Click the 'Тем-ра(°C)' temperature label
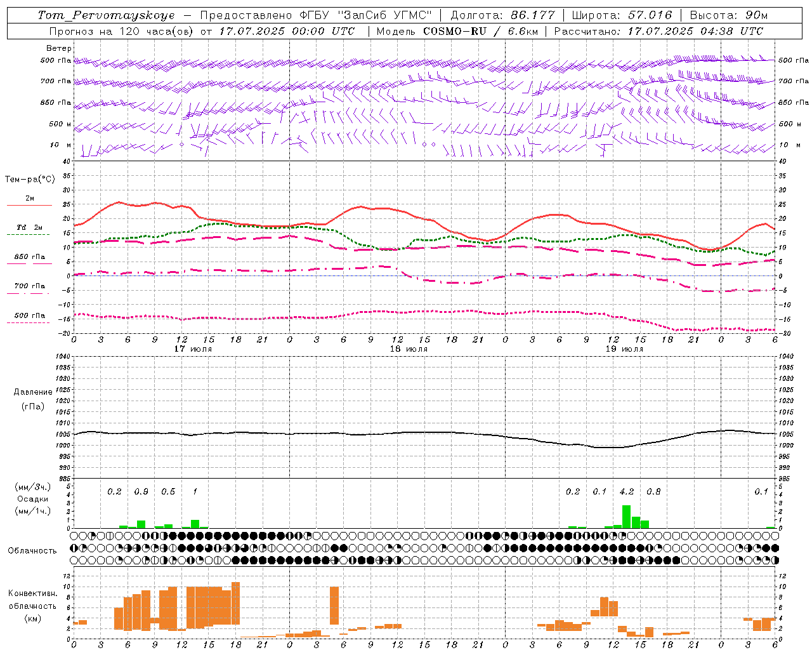 (x=30, y=180)
